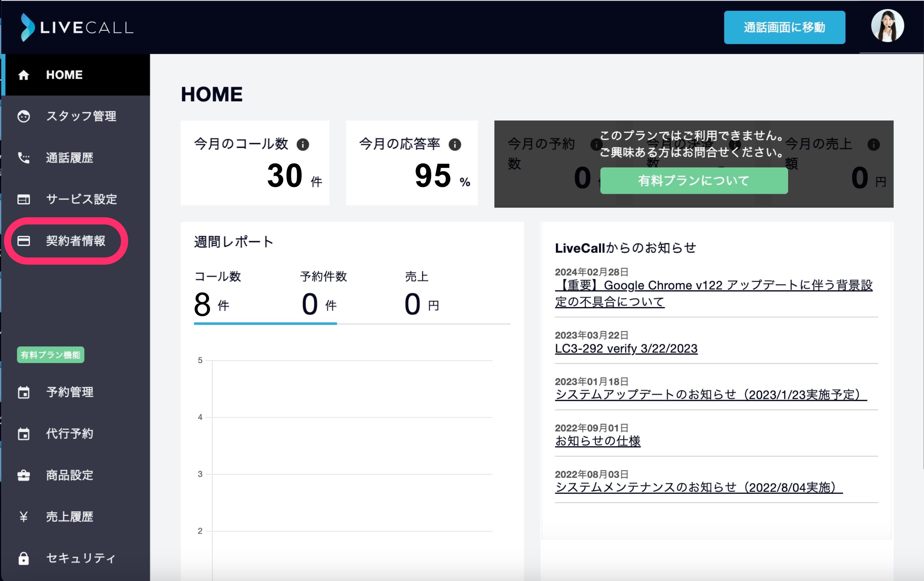Image resolution: width=924 pixels, height=581 pixels.
Task: Click the HOME page heading
Action: pyautogui.click(x=212, y=94)
